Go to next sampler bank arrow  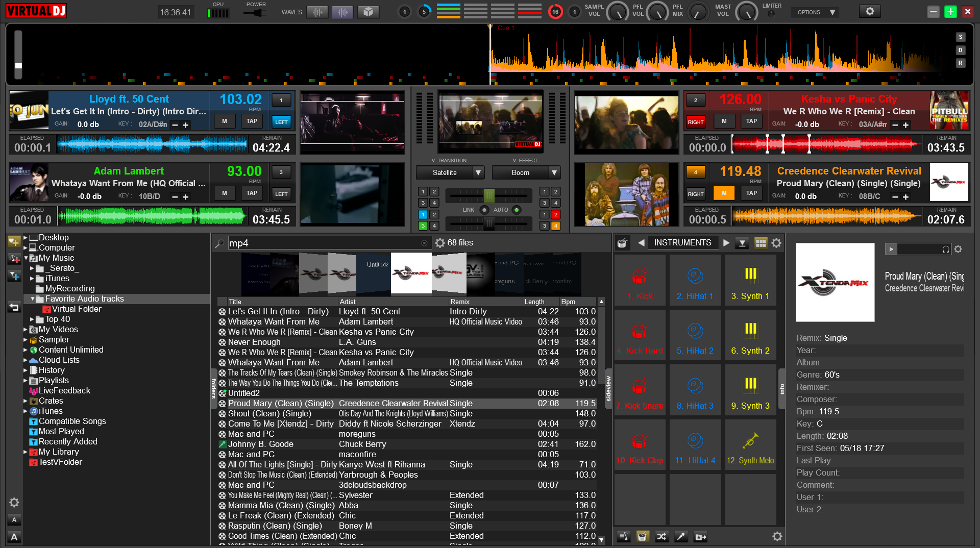[x=726, y=243]
